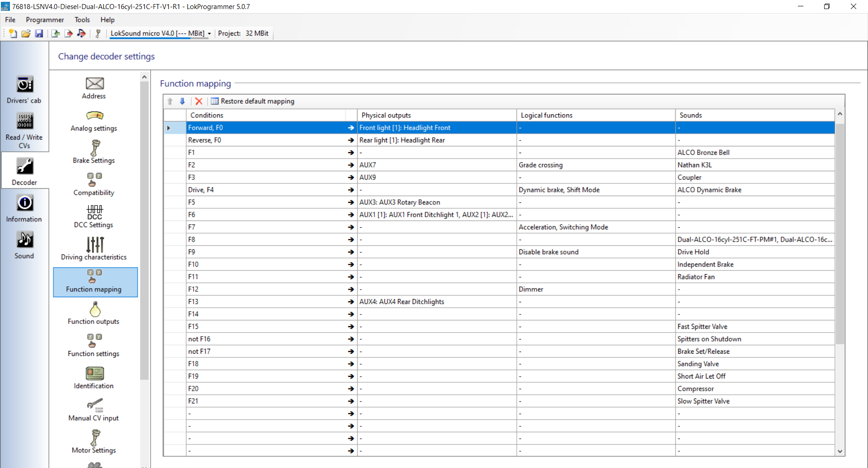Click the write sound data icon
868x468 pixels.
click(81, 33)
